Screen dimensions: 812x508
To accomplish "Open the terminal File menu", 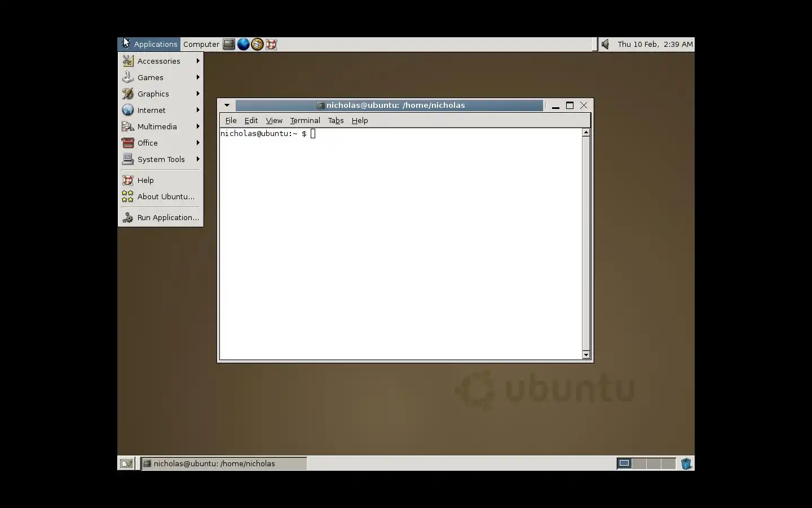I will (x=231, y=120).
